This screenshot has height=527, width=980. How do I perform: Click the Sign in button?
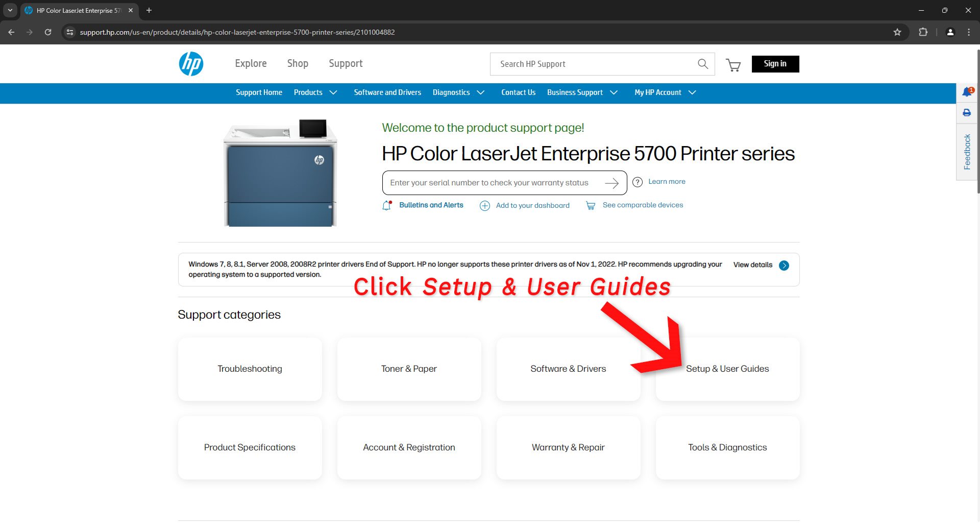(775, 64)
